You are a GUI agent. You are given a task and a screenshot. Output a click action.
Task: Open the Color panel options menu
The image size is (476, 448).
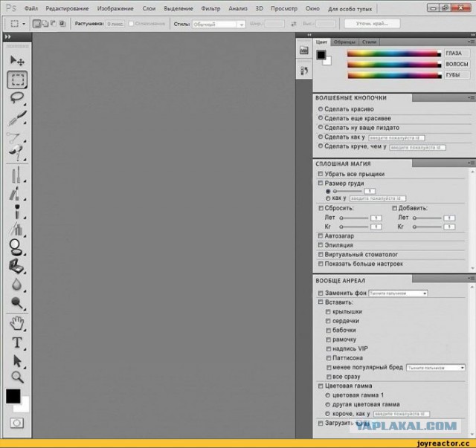coord(471,42)
